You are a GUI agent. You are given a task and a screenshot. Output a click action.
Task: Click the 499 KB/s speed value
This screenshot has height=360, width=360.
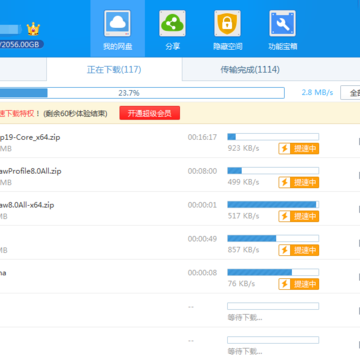click(243, 182)
